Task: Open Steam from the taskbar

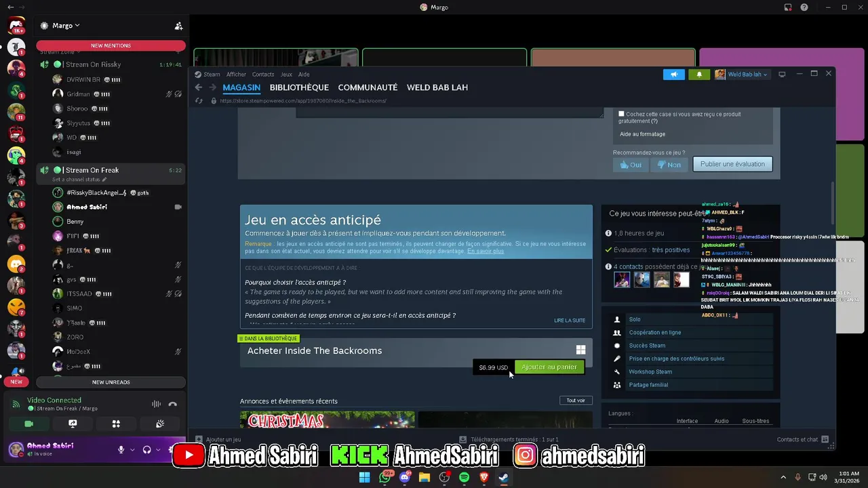Action: pos(503,477)
